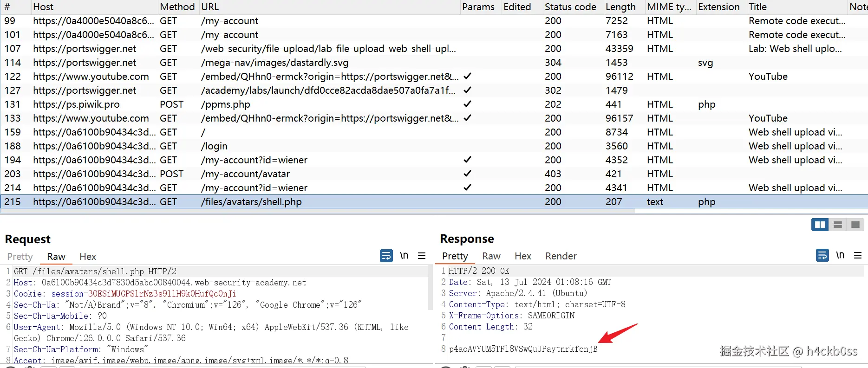Sort by the URL column header
The width and height of the screenshot is (868, 368).
[x=329, y=7]
